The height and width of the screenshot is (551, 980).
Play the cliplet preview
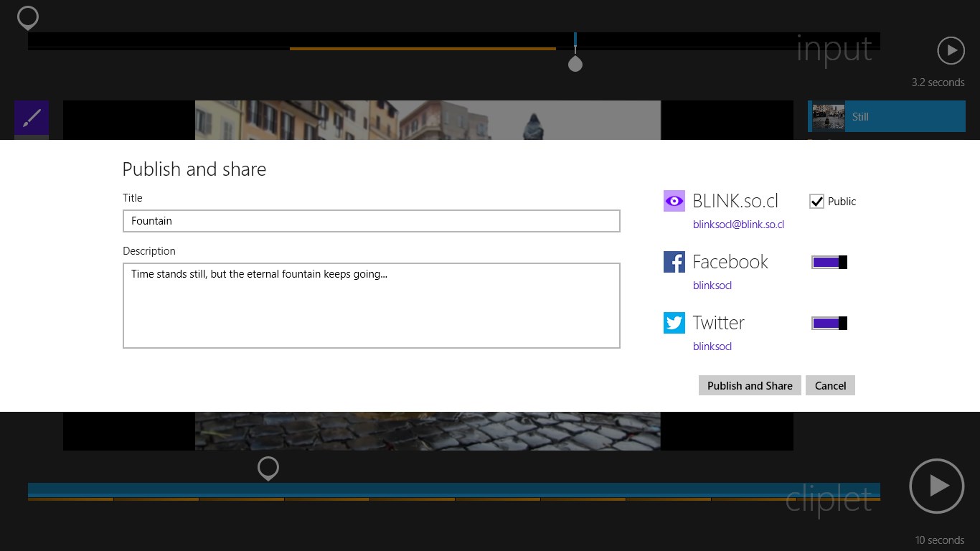tap(936, 486)
